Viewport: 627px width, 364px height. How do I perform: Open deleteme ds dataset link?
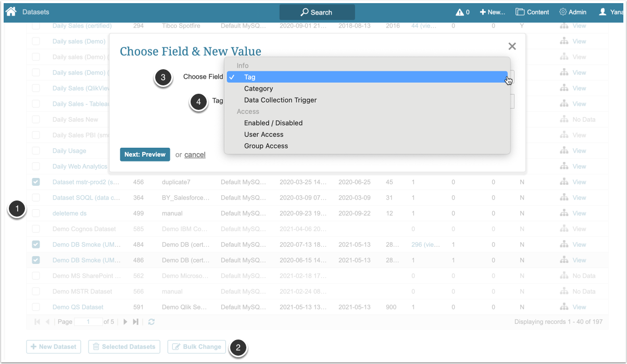[x=69, y=214]
